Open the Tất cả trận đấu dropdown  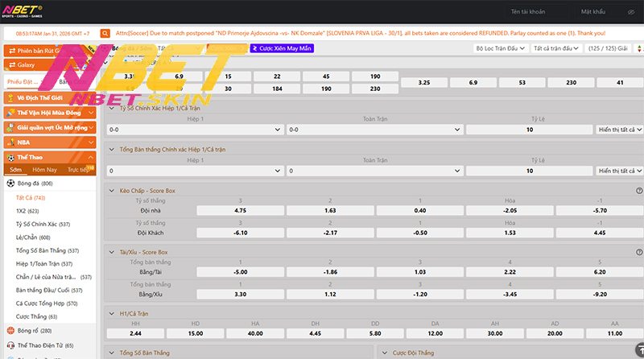click(x=556, y=48)
